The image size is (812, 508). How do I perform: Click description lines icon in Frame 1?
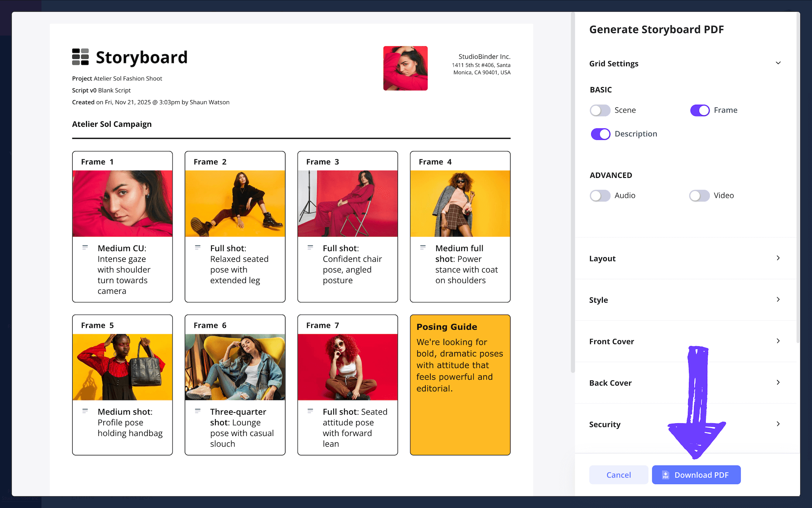tap(85, 247)
